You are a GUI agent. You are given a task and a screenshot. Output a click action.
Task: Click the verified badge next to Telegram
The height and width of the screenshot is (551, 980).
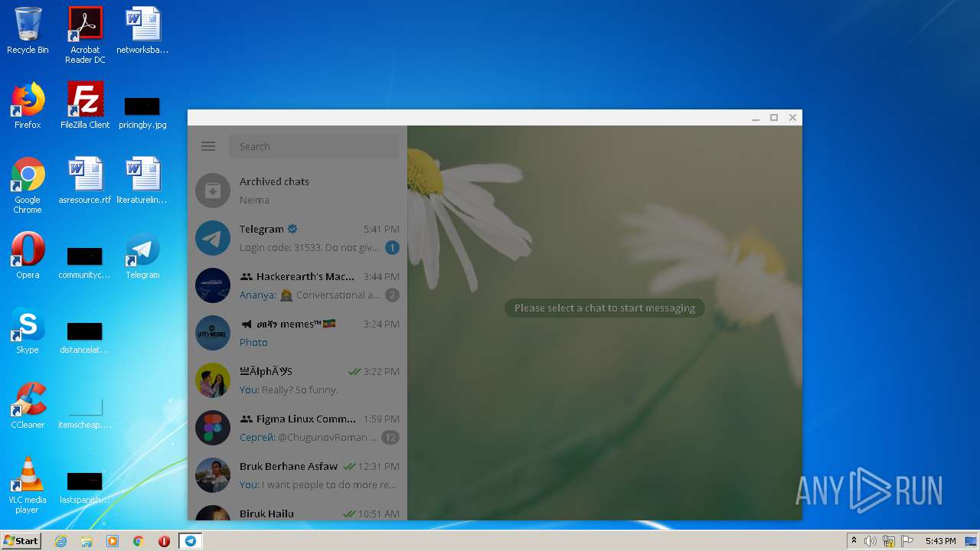pyautogui.click(x=292, y=229)
